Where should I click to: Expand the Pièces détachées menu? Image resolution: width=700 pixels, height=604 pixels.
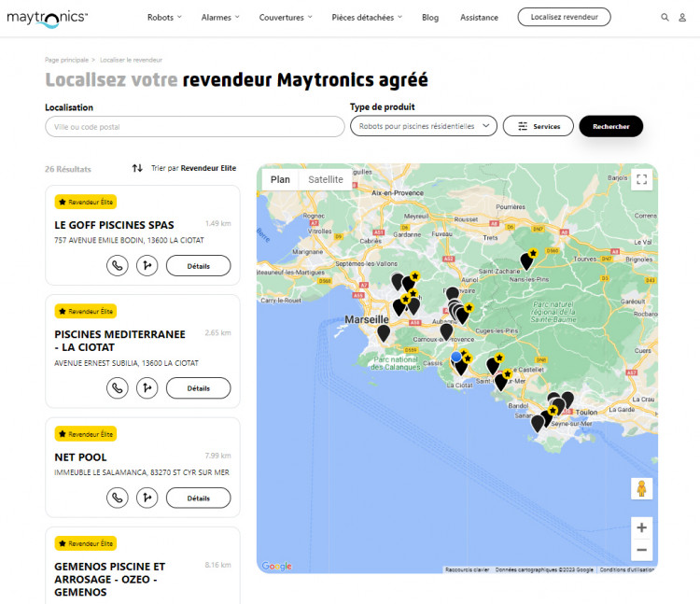click(367, 18)
